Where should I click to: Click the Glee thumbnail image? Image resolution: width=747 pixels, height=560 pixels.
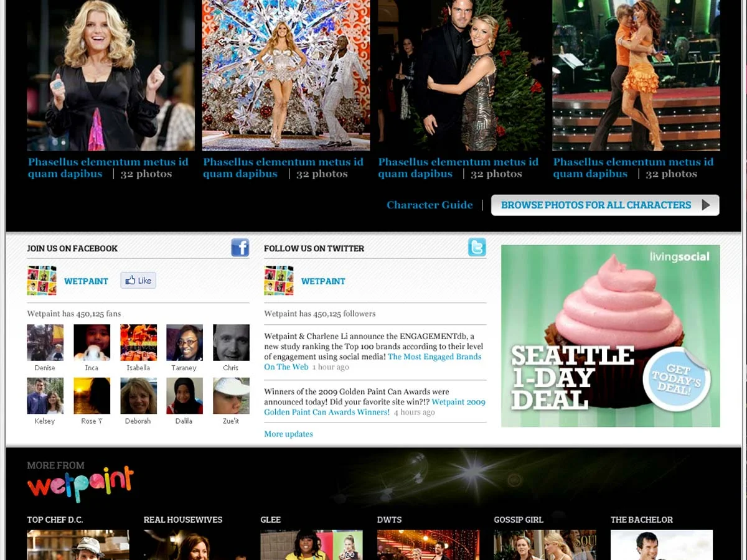point(312,545)
